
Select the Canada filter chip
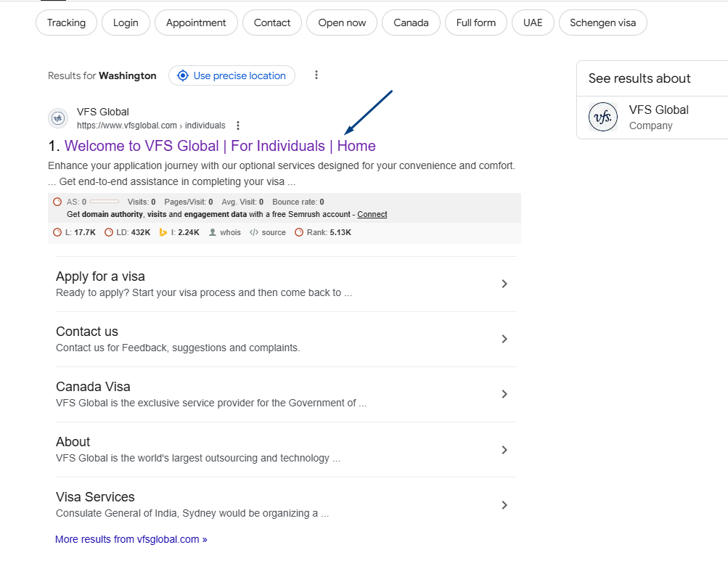[411, 22]
